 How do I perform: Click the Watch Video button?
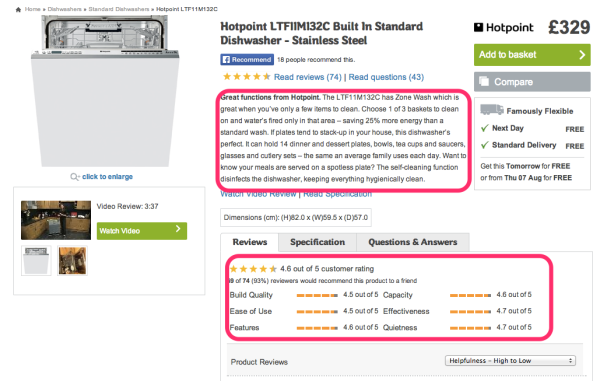click(142, 231)
